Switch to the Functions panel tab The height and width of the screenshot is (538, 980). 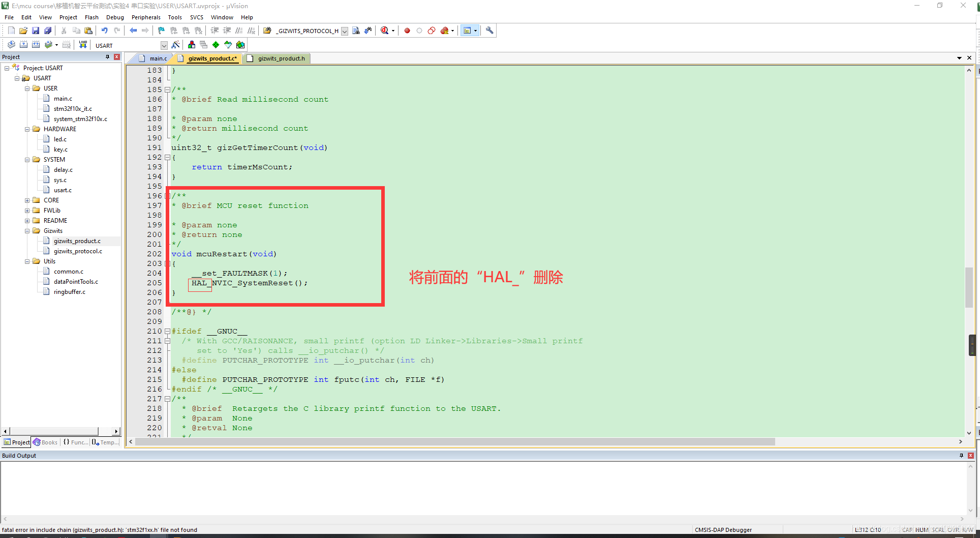pyautogui.click(x=75, y=442)
